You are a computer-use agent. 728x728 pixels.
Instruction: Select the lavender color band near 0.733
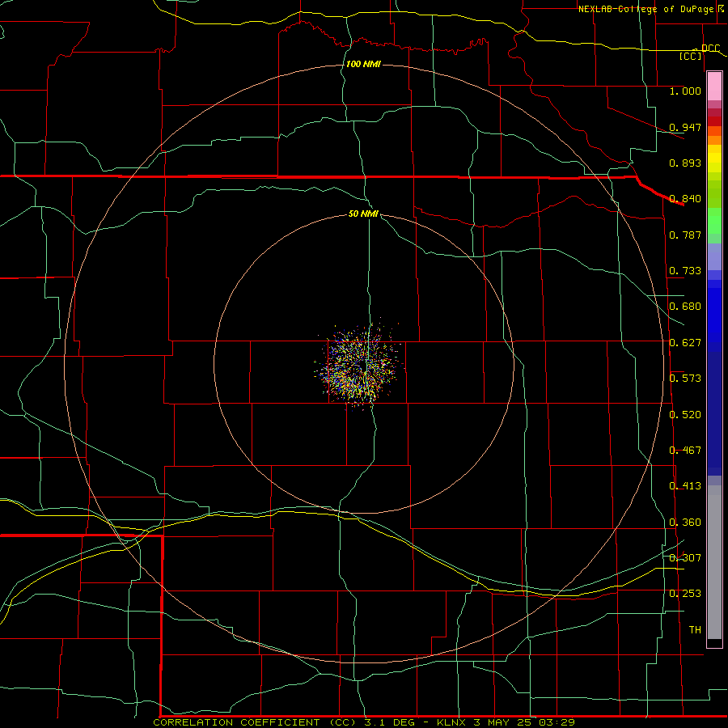714,256
